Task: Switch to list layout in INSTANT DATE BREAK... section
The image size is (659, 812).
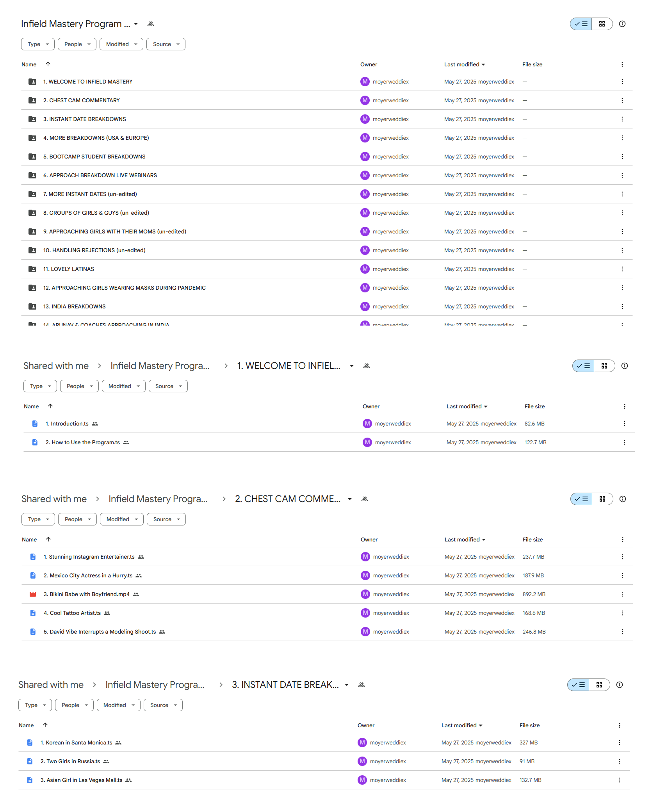Action: [578, 685]
